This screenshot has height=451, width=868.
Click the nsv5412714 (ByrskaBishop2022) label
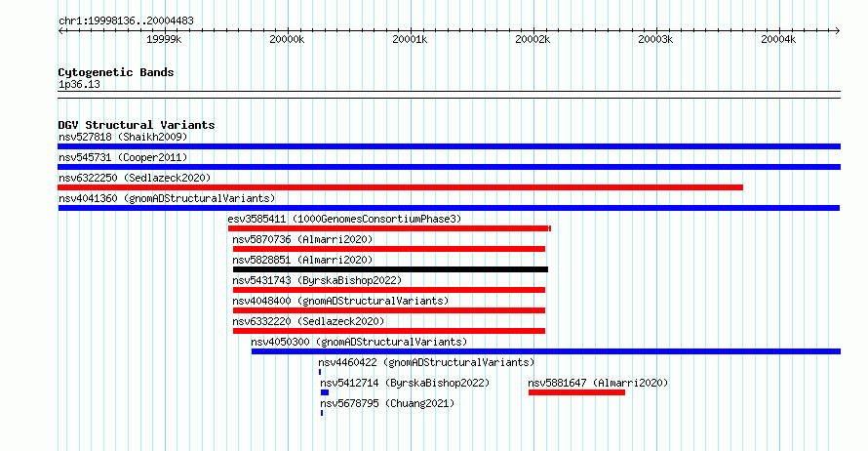tap(405, 383)
